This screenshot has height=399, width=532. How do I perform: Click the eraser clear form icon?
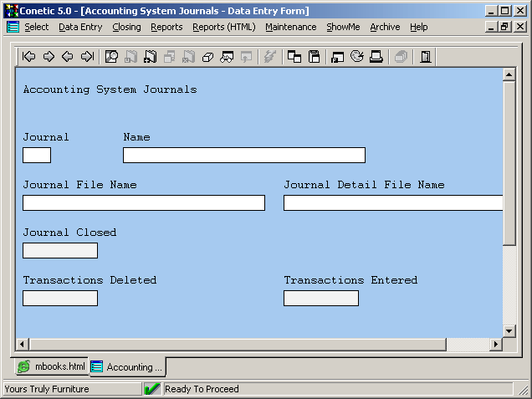point(208,57)
